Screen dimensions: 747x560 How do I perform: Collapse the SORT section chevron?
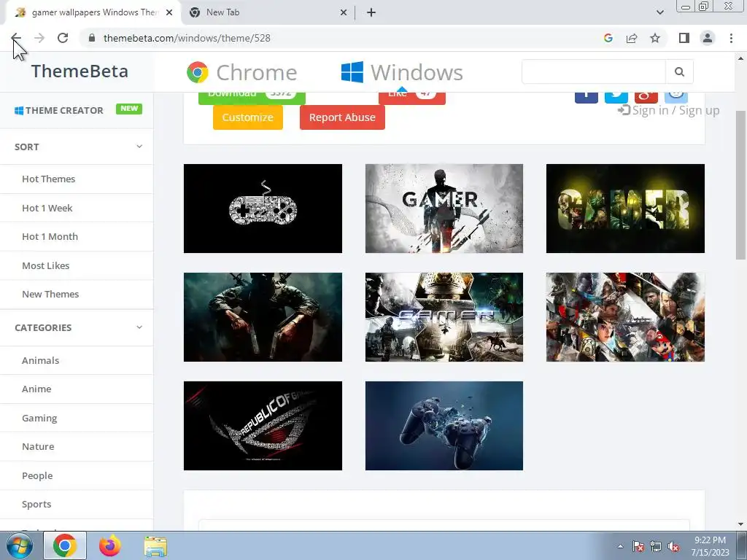139,146
